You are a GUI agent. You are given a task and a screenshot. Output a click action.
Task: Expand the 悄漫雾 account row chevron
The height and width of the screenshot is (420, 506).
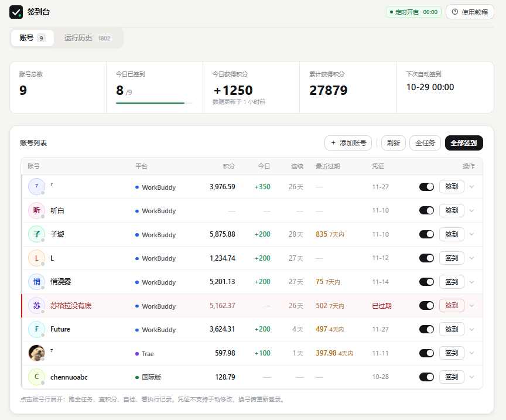click(x=471, y=282)
